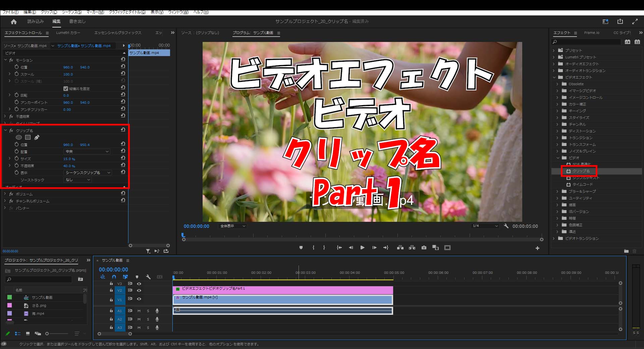
Task: Switch to Lumetri カラー tab
Action: (68, 33)
